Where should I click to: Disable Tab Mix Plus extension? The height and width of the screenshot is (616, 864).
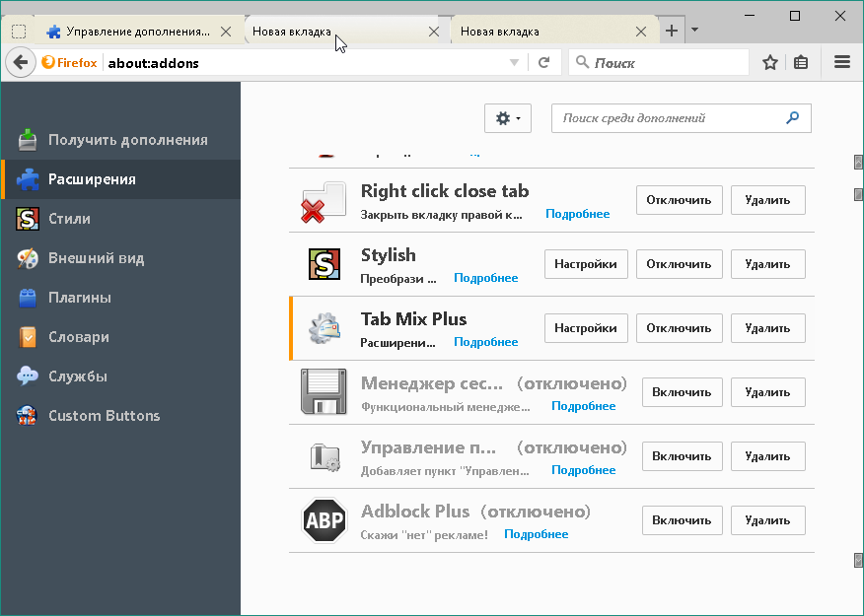pos(680,328)
